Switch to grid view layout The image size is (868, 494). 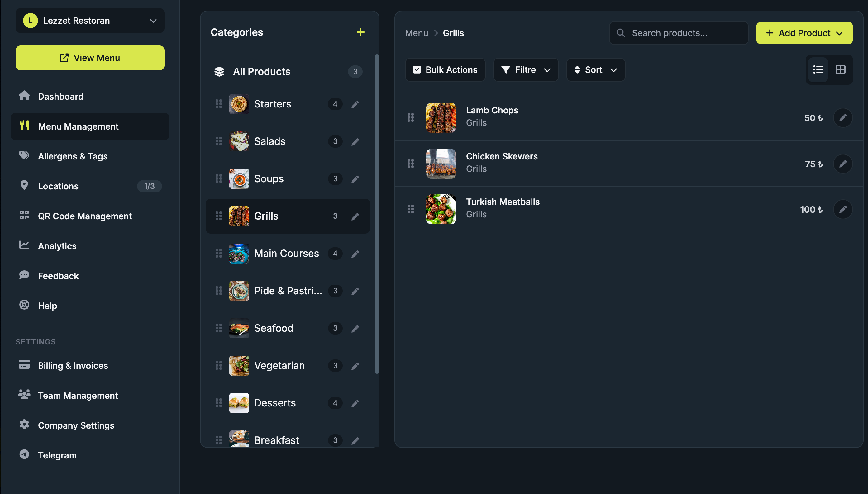coord(840,70)
